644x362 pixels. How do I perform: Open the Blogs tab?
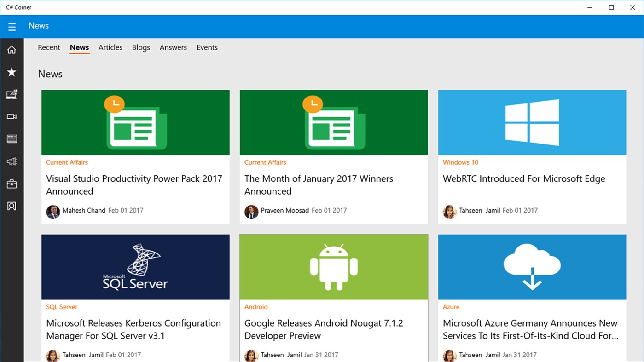pyautogui.click(x=141, y=47)
